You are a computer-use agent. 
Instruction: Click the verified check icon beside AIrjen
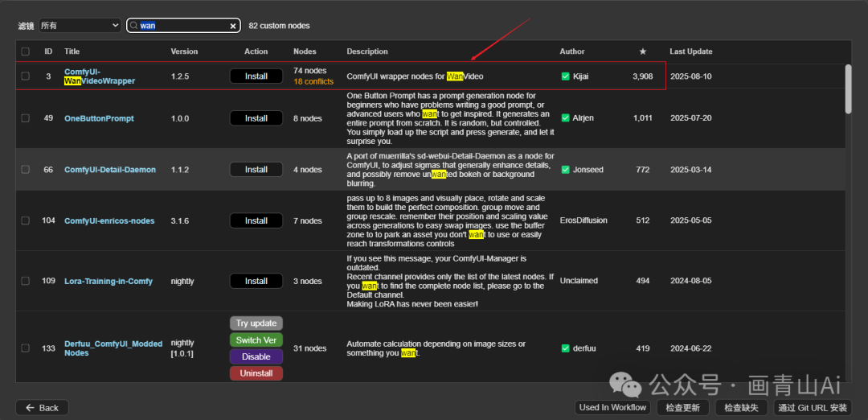565,118
